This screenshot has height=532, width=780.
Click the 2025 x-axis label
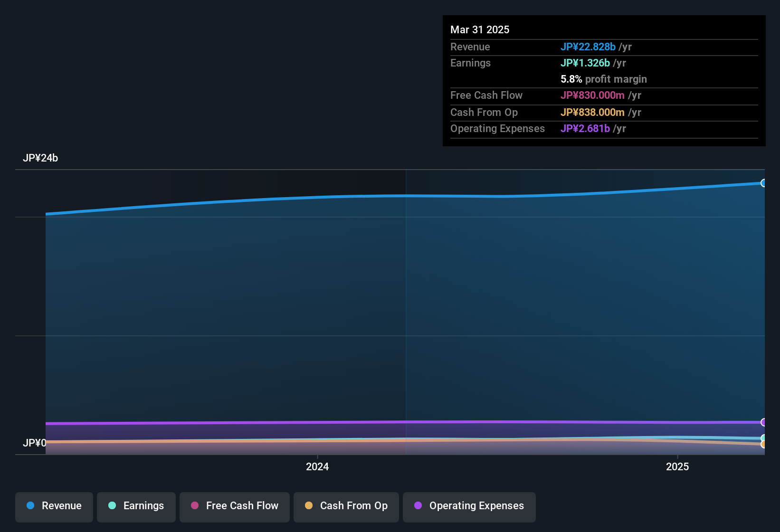tap(677, 466)
